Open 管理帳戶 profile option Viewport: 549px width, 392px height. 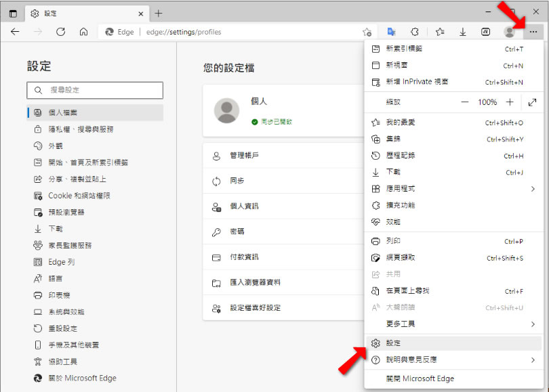283,156
